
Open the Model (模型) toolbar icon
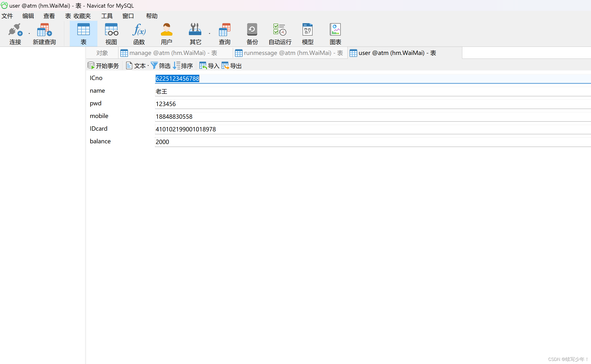point(308,33)
